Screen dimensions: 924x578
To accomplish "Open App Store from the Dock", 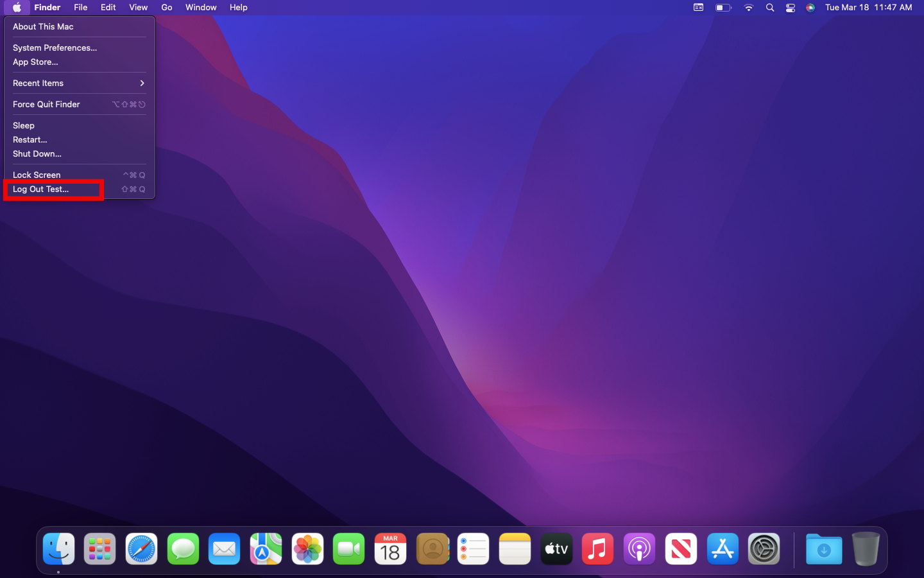I will (x=723, y=549).
